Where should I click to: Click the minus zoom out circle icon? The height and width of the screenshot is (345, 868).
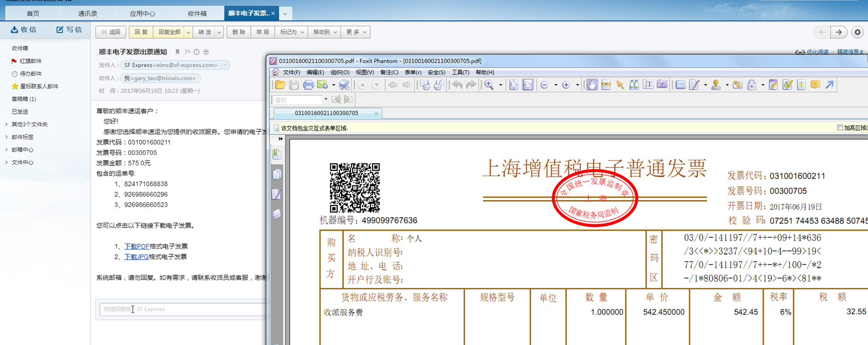click(x=544, y=85)
